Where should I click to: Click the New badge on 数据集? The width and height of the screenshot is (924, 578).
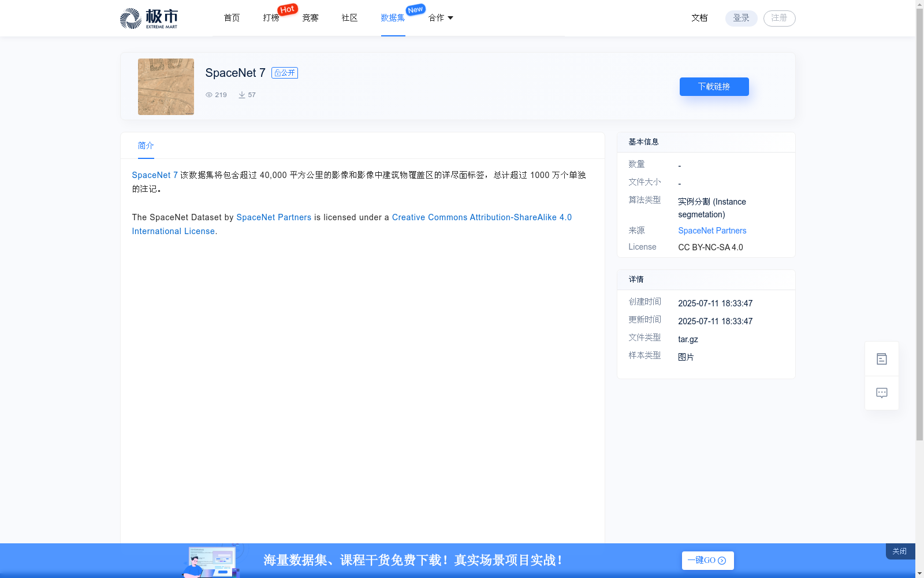tap(416, 10)
